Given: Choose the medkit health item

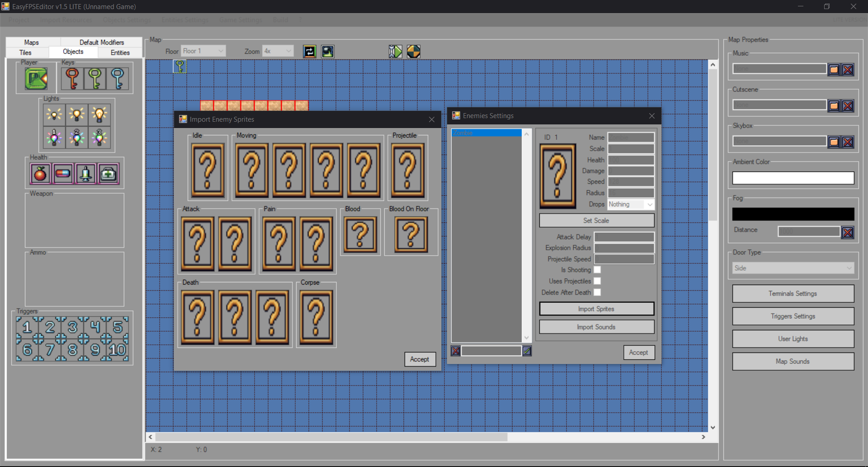Looking at the screenshot, I should tap(108, 174).
